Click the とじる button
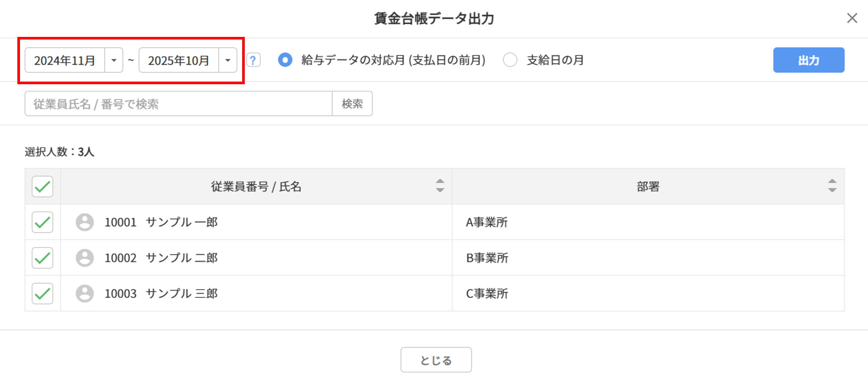This screenshot has height=386, width=868. click(436, 360)
